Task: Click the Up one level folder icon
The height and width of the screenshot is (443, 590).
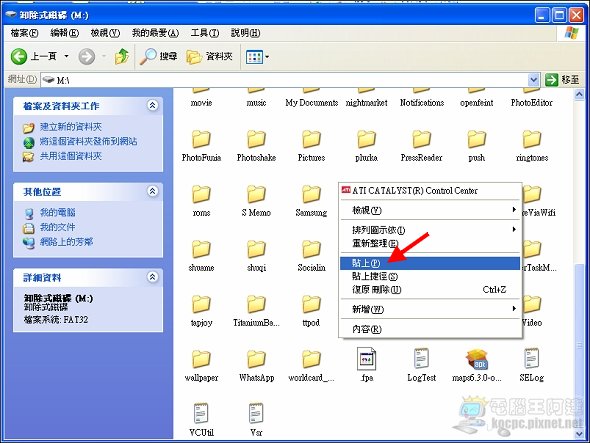Action: coord(122,56)
